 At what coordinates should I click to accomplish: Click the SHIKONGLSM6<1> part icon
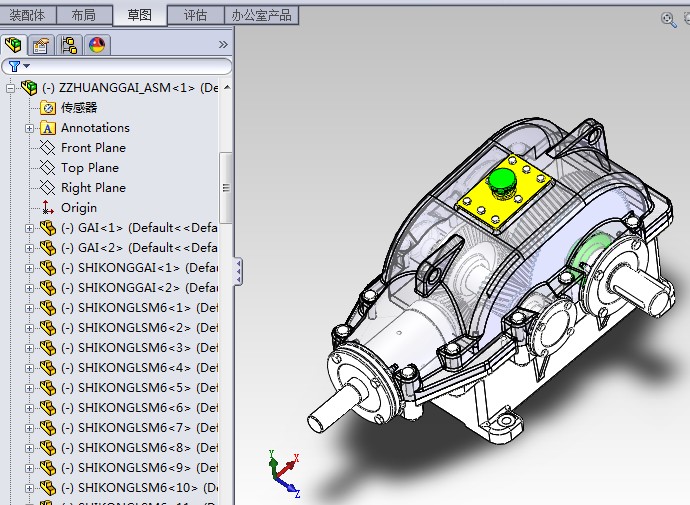pos(48,308)
